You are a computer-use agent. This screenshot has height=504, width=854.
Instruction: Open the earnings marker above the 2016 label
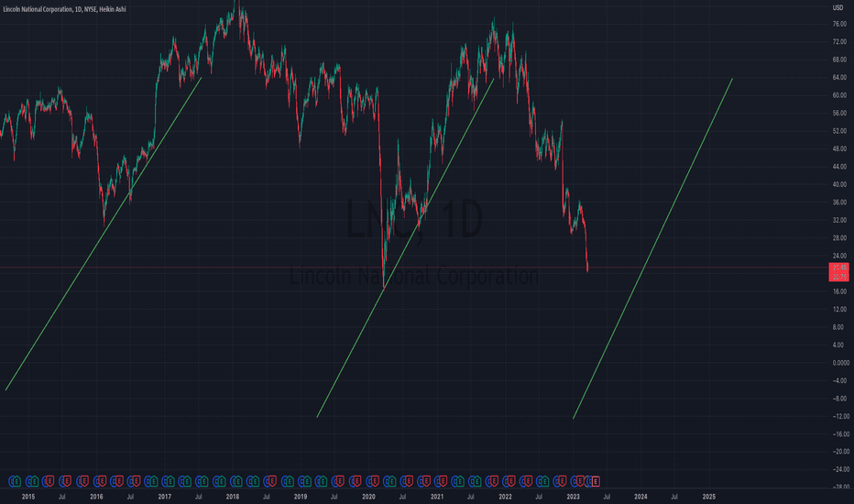[102, 481]
